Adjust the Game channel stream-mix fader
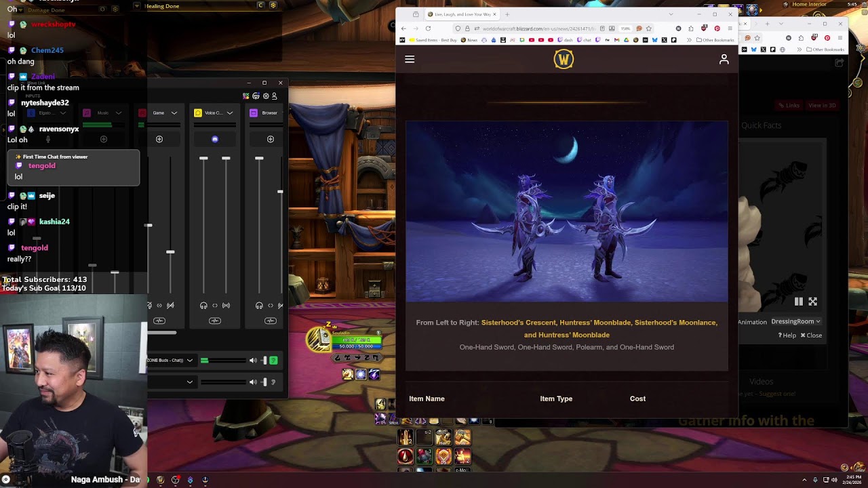This screenshot has height=488, width=868. pos(170,251)
